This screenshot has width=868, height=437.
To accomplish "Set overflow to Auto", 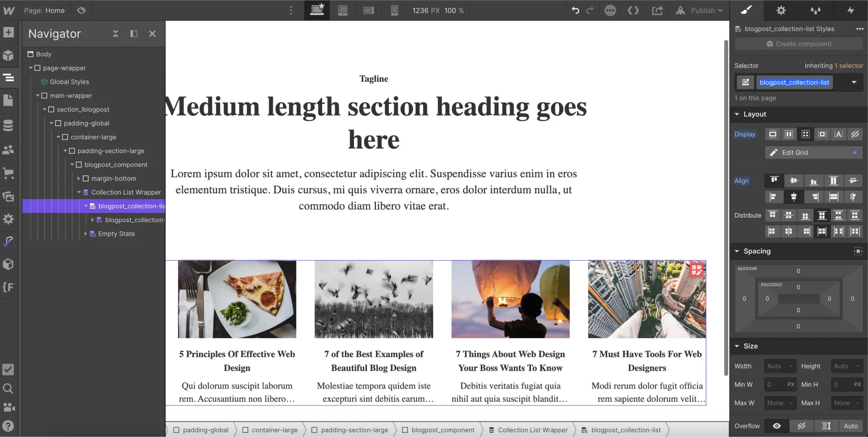I will pyautogui.click(x=851, y=426).
